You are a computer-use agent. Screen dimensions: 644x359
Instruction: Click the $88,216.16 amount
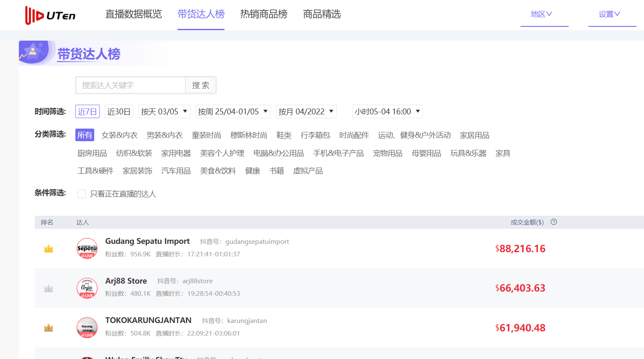click(520, 249)
